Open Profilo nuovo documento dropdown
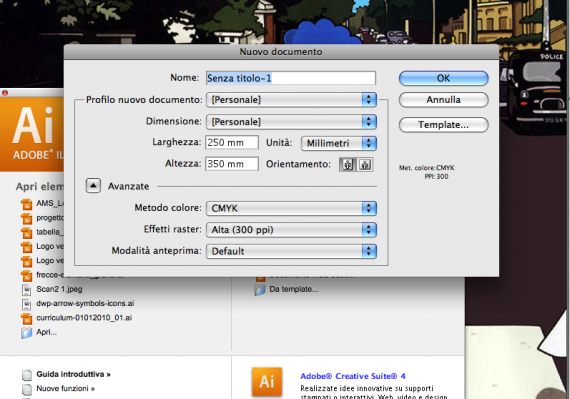Image resolution: width=570 pixels, height=399 pixels. [x=291, y=100]
